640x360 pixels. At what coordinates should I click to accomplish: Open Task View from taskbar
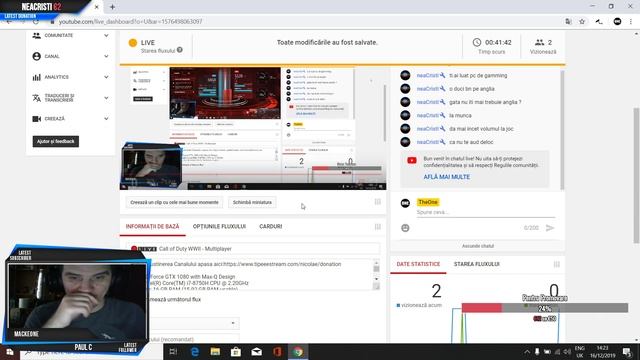[x=173, y=351]
